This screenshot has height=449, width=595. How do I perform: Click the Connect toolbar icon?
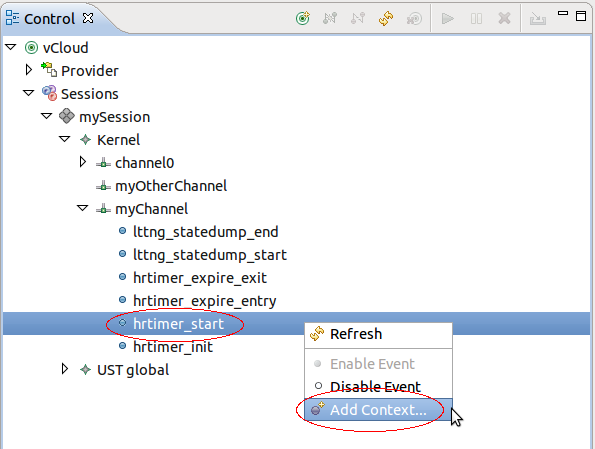[x=330, y=18]
